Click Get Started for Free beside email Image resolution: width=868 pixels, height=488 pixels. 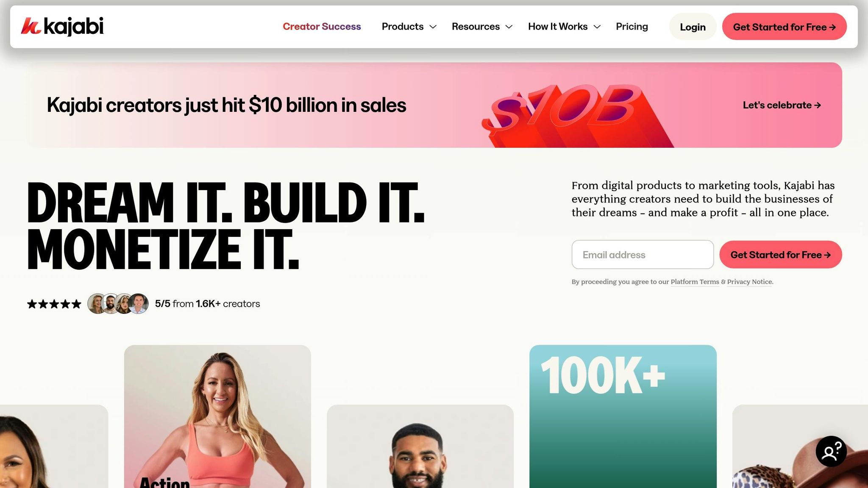click(x=780, y=255)
